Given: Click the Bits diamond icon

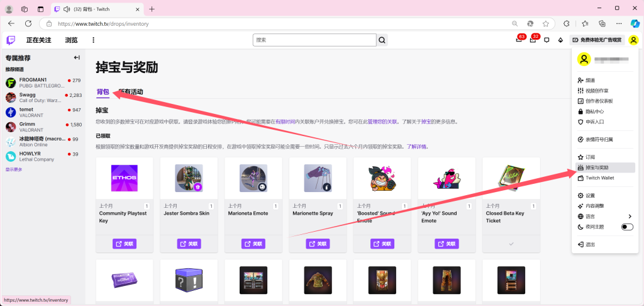Looking at the screenshot, I should 560,40.
